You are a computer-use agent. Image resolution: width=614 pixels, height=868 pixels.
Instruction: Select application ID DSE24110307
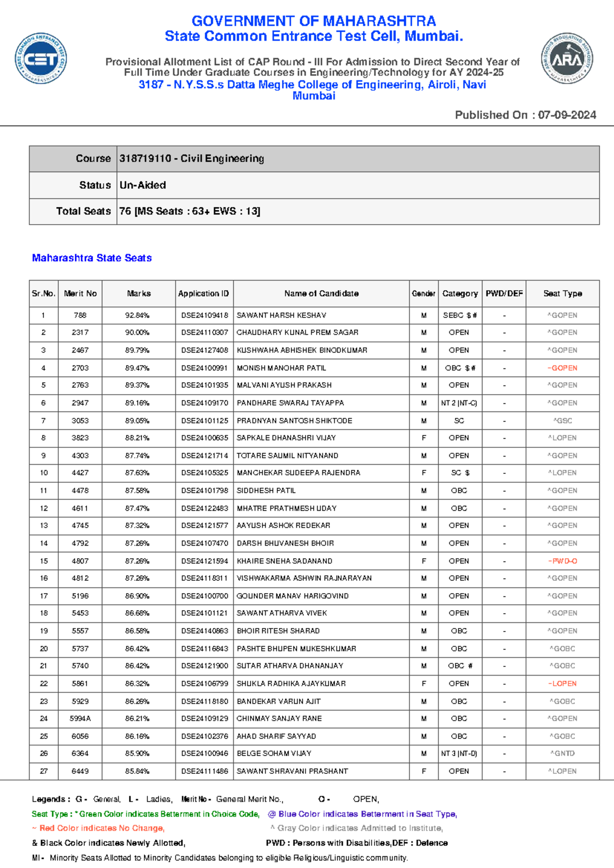(x=205, y=333)
